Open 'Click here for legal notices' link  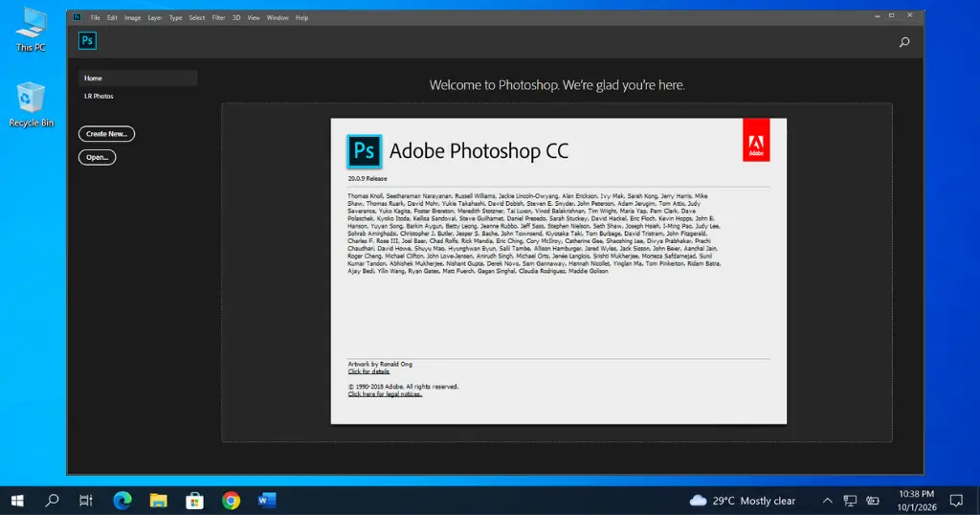[385, 393]
